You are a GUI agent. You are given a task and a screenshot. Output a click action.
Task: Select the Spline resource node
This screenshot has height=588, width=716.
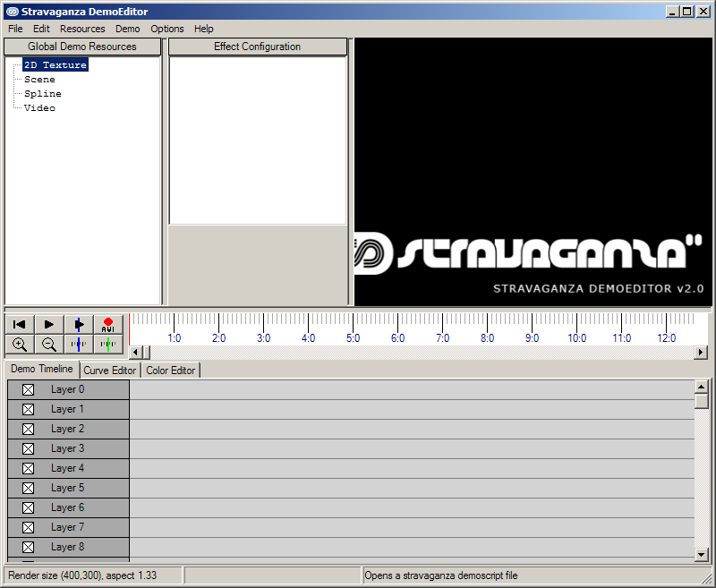[x=43, y=94]
